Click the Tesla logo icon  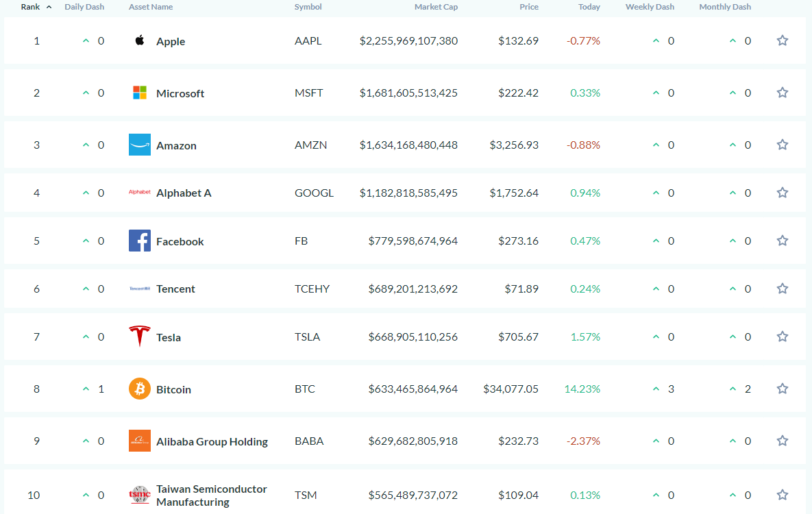140,336
